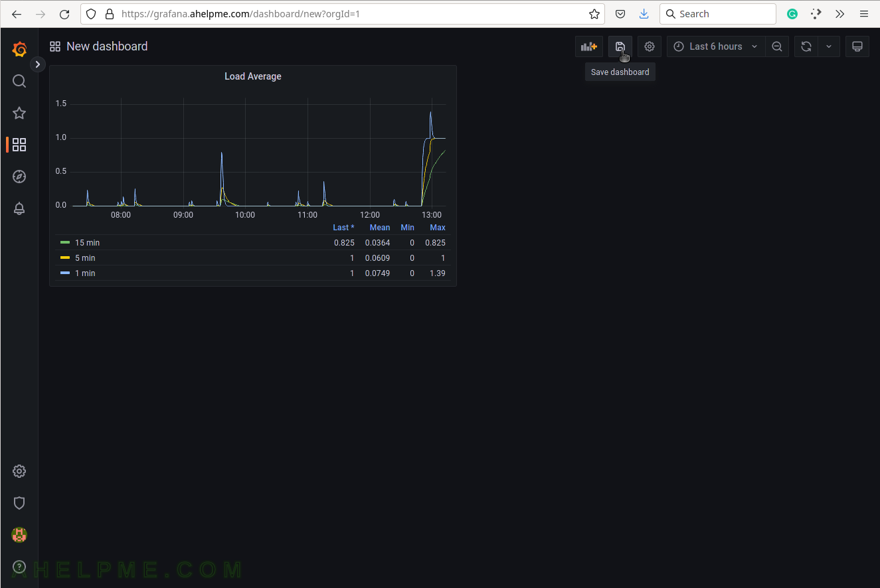Click the New dashboard title

(107, 46)
